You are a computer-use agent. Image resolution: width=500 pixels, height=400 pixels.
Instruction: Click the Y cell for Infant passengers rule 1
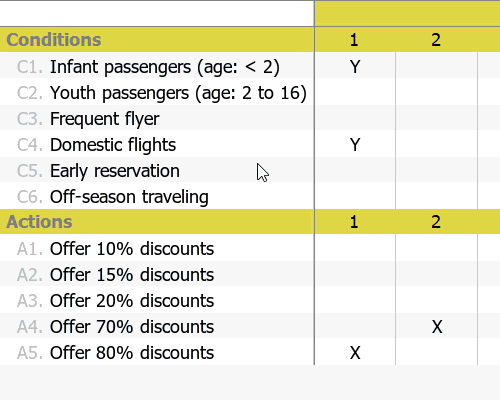coord(355,67)
